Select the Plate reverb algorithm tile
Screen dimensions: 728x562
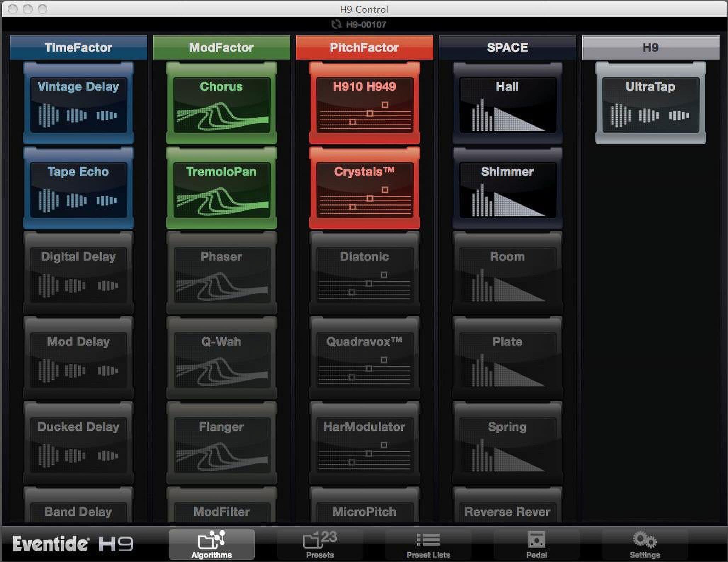[x=507, y=358]
